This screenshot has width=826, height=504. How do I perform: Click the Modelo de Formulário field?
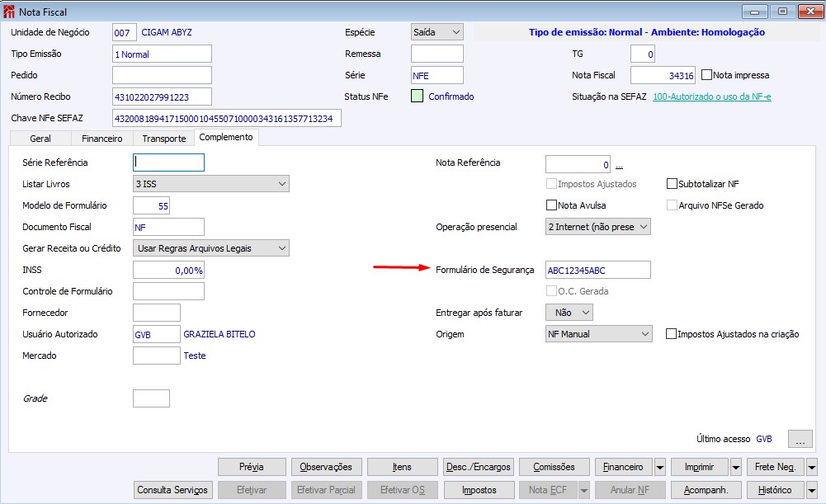point(151,205)
